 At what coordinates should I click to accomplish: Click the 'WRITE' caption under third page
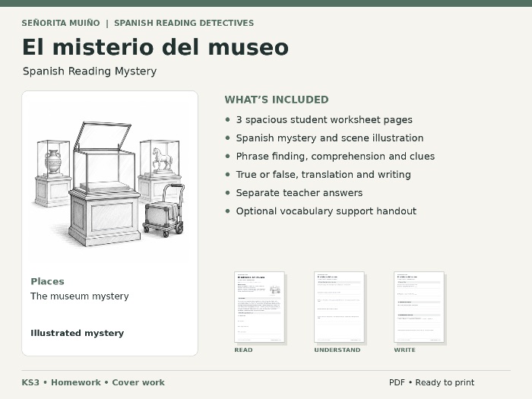[405, 350]
